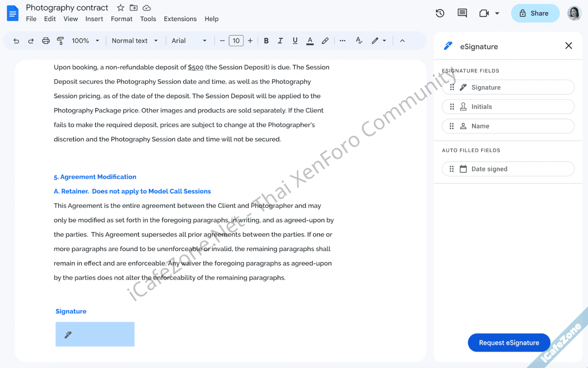Viewport: 588px width, 368px height.
Task: Click the Request eSignature button
Action: (509, 343)
